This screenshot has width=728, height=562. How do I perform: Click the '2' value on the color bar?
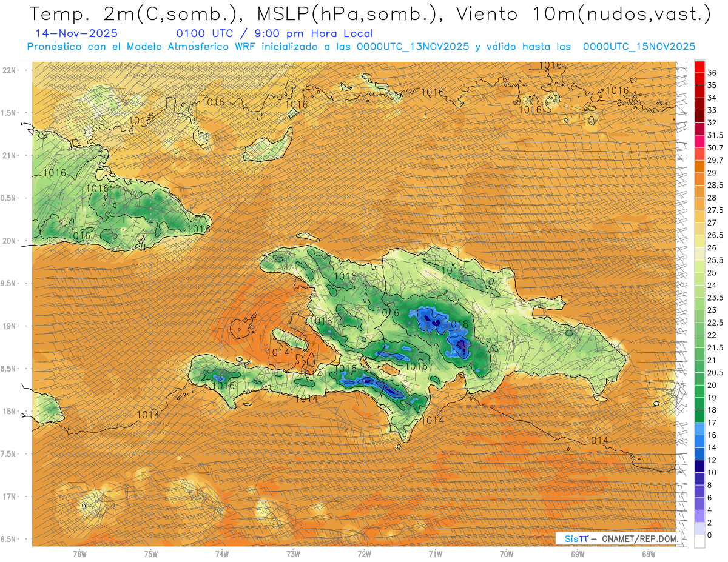pos(710,522)
